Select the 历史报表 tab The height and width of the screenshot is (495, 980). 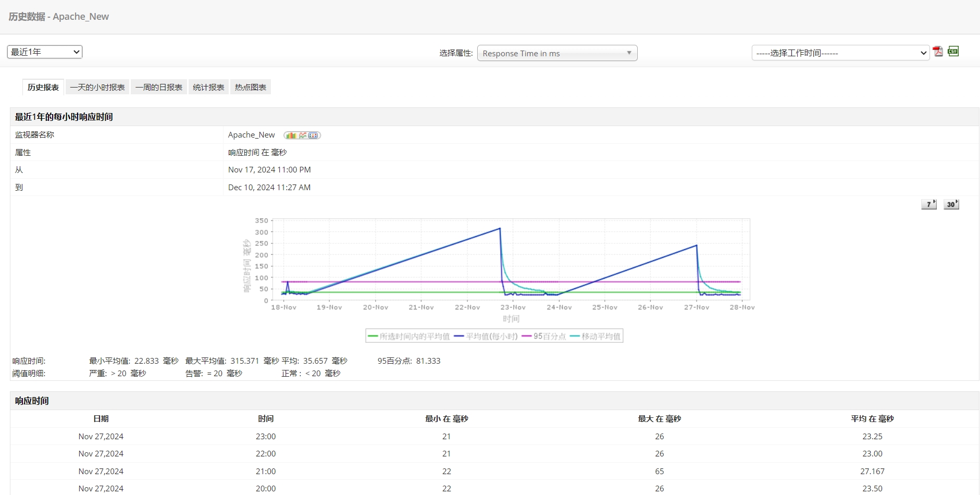pyautogui.click(x=43, y=88)
